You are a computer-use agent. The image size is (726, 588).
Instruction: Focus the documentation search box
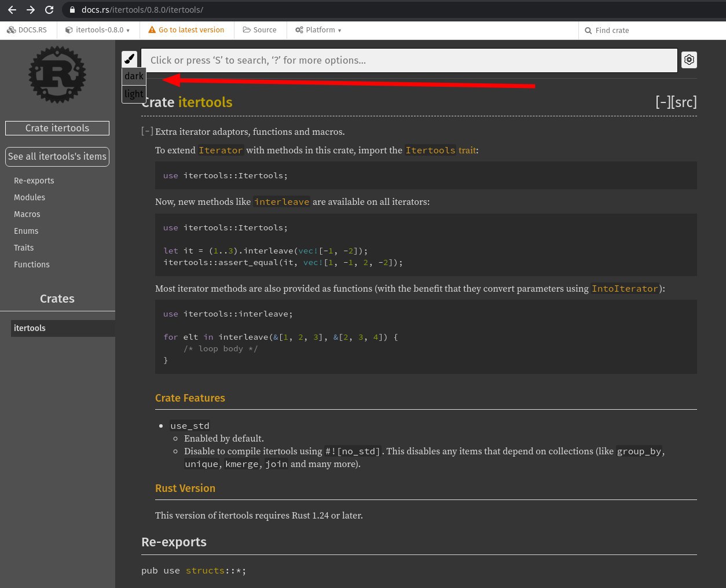click(x=409, y=60)
